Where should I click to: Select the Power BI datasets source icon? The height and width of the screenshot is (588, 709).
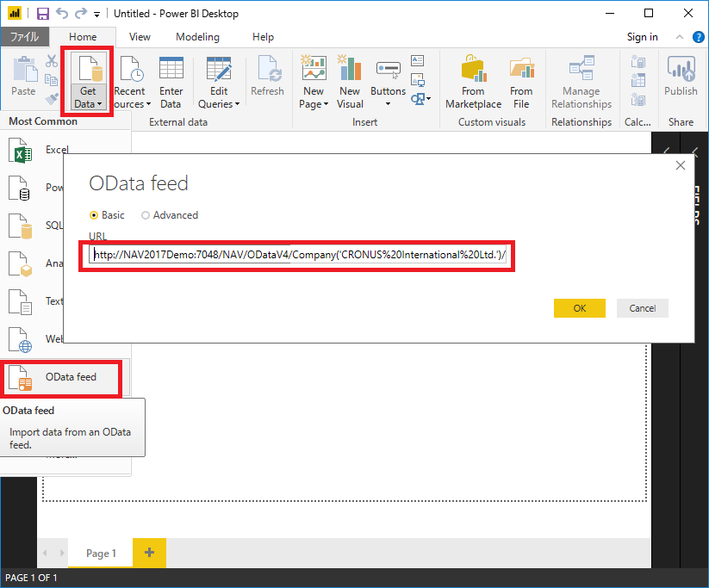pos(20,188)
